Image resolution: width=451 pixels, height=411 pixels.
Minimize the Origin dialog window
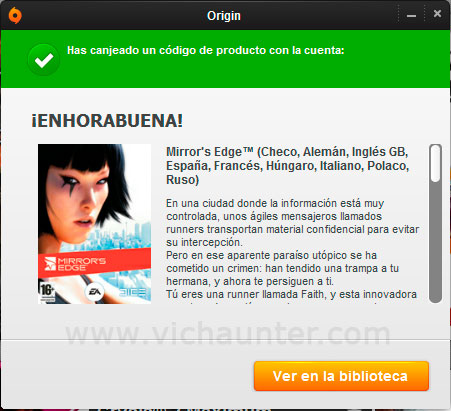click(x=411, y=15)
